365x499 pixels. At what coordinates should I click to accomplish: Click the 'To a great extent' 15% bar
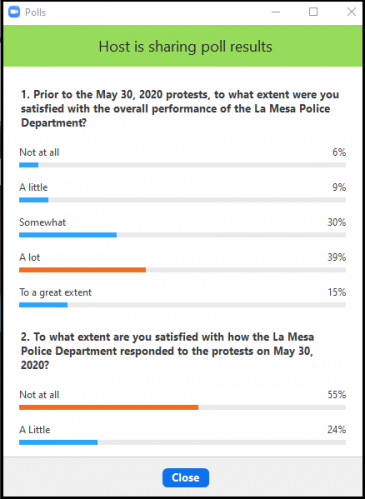[182, 305]
